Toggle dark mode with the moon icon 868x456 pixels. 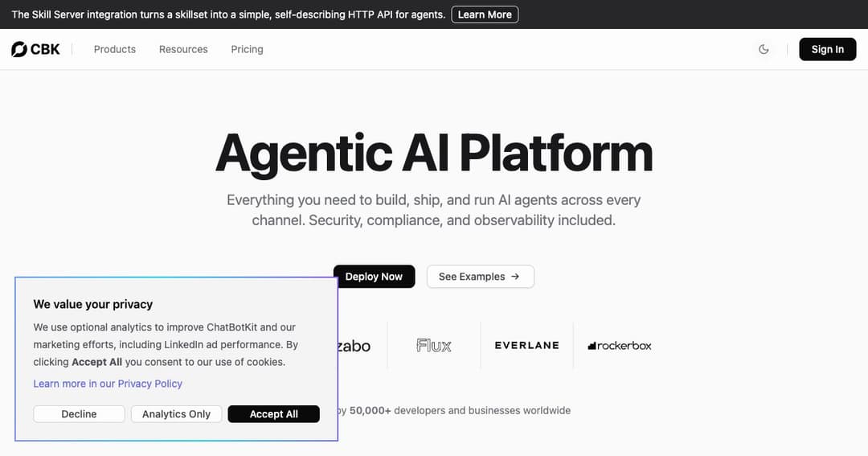(764, 49)
